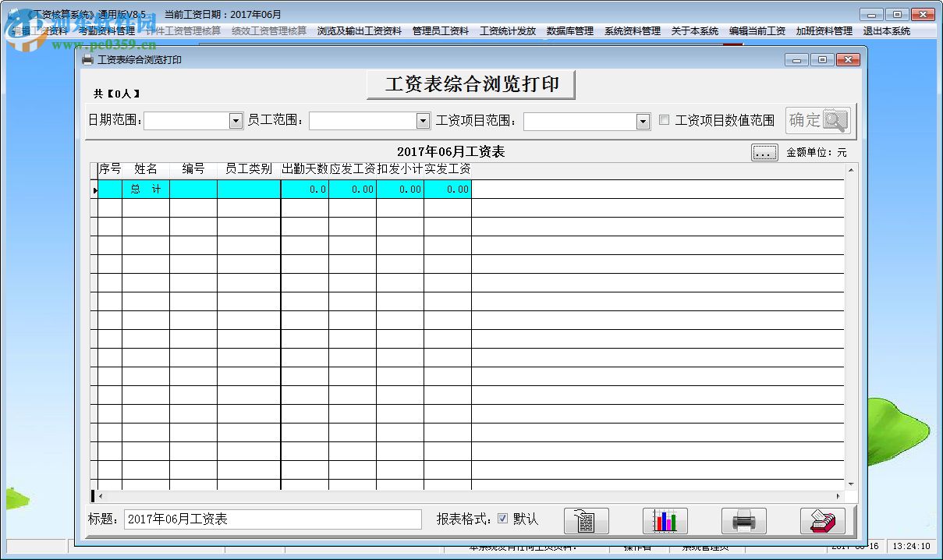This screenshot has height=560, width=943.
Task: Click the 2017年06月工资表 table heading
Action: (451, 152)
